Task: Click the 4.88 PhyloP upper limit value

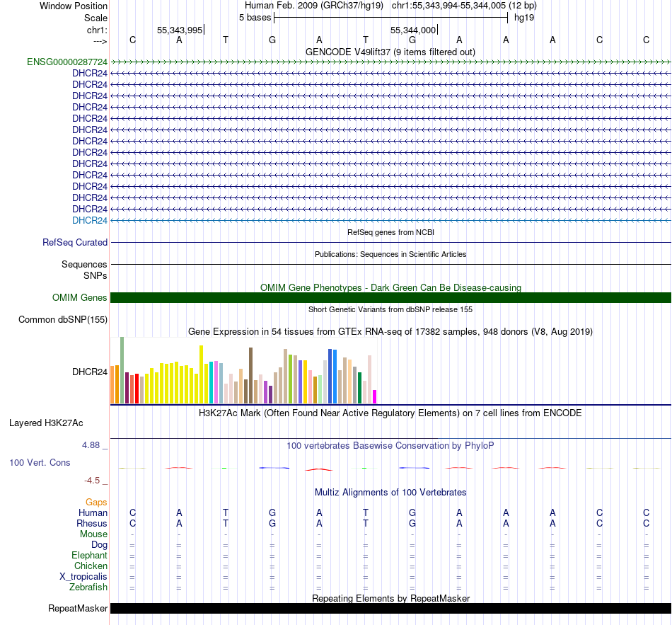Action: pos(91,445)
